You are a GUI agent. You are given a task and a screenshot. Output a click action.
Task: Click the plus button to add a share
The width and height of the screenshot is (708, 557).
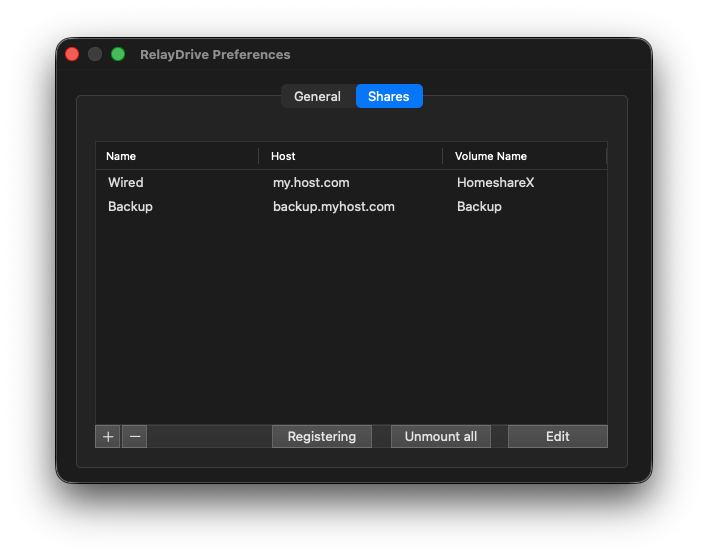point(108,437)
